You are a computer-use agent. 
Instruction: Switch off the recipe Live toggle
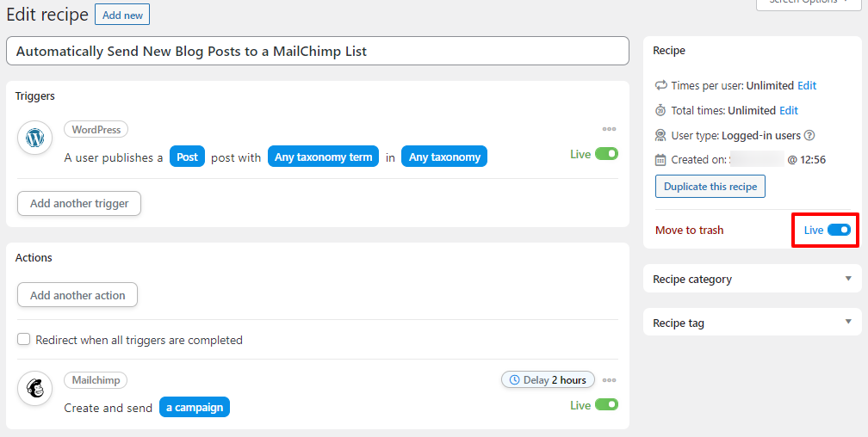click(840, 231)
